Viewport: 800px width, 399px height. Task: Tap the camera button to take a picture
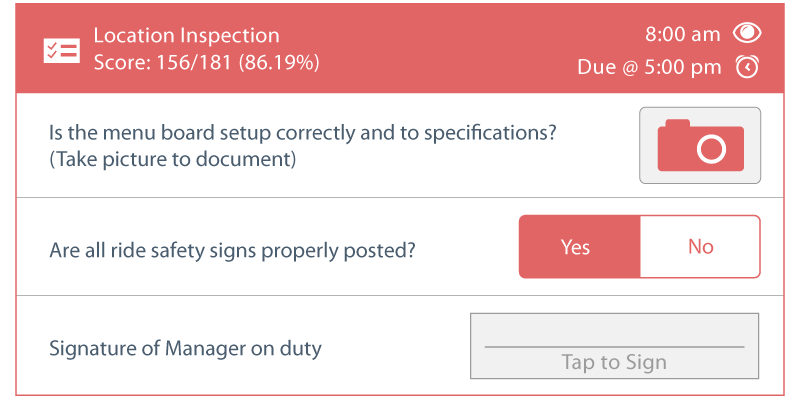[700, 145]
